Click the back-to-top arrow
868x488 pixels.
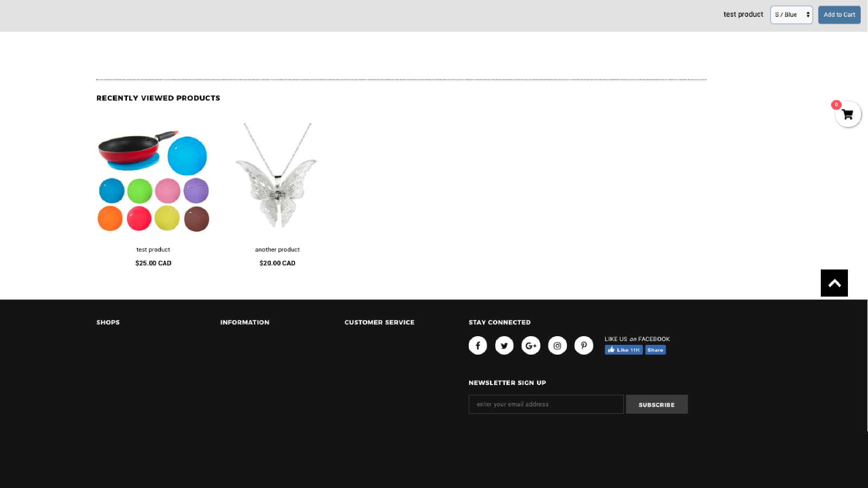pos(834,282)
